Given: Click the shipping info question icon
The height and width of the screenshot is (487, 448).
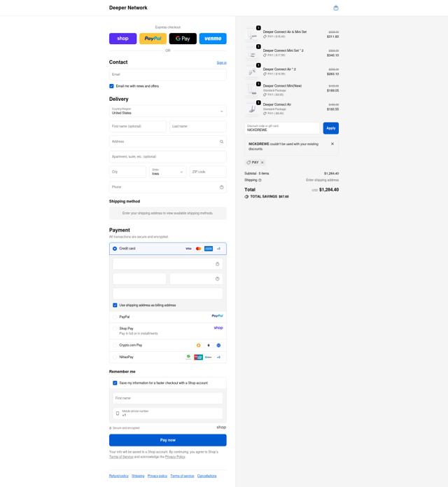Looking at the screenshot, I should [260, 180].
